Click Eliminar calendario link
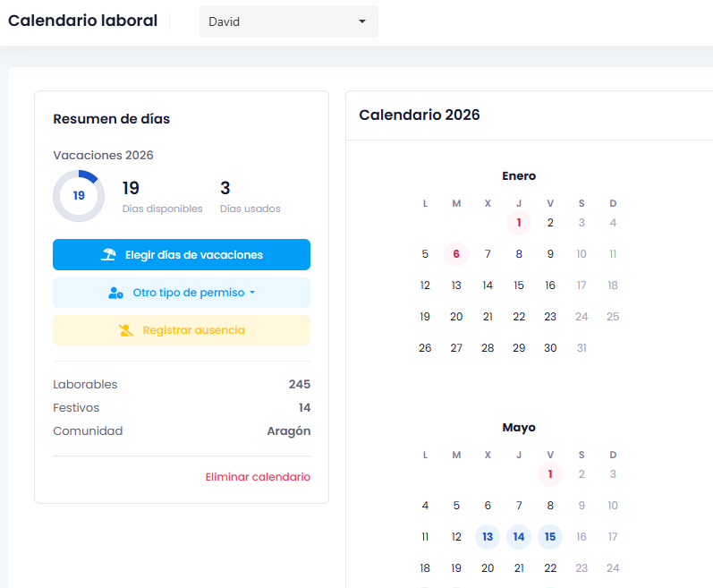 [x=258, y=477]
